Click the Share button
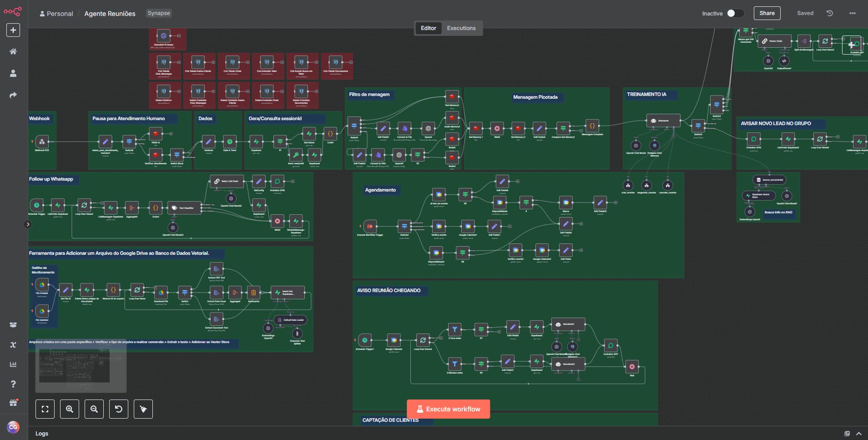 click(767, 13)
